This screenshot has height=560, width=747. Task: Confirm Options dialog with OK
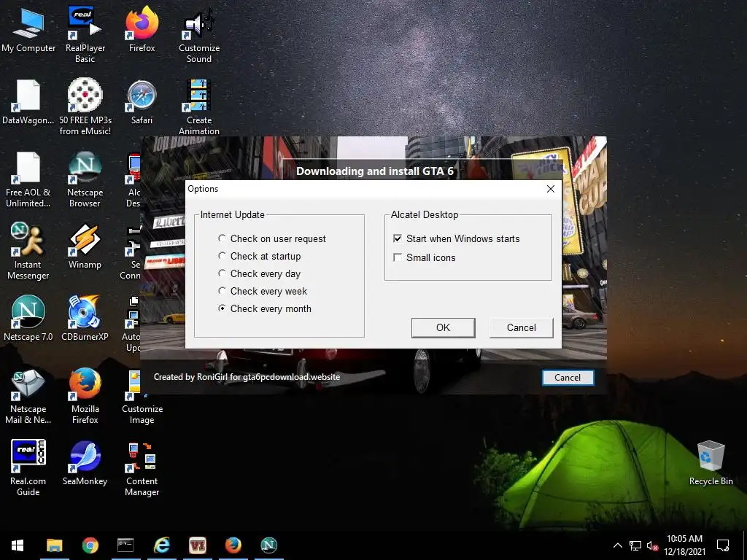point(443,327)
